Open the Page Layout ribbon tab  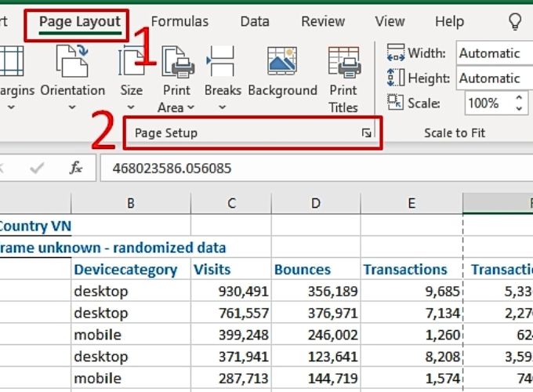coord(79,22)
